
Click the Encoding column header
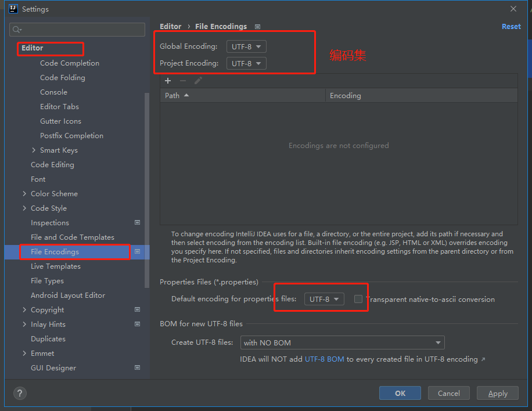(x=422, y=96)
